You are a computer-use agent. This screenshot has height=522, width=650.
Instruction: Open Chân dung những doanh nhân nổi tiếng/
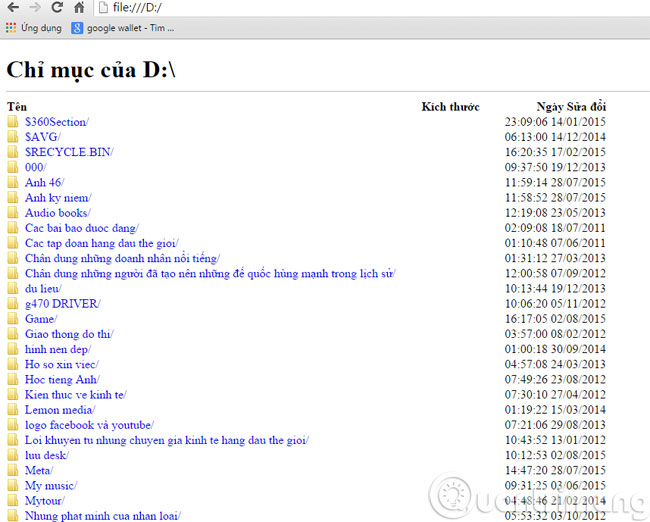(x=122, y=258)
